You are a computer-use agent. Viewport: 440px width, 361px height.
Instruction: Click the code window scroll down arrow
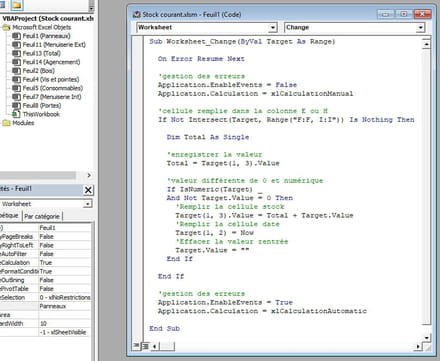[x=426, y=337]
